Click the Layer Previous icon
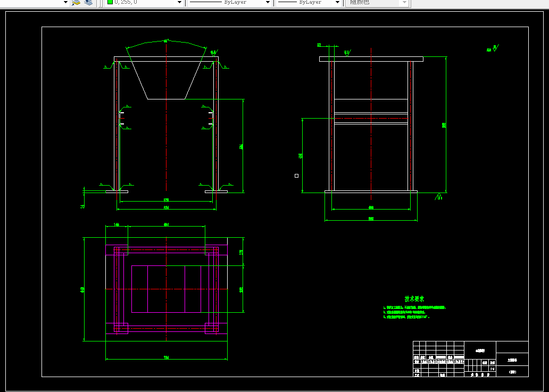Viewport: 549px width, 392px height. pyautogui.click(x=88, y=2)
